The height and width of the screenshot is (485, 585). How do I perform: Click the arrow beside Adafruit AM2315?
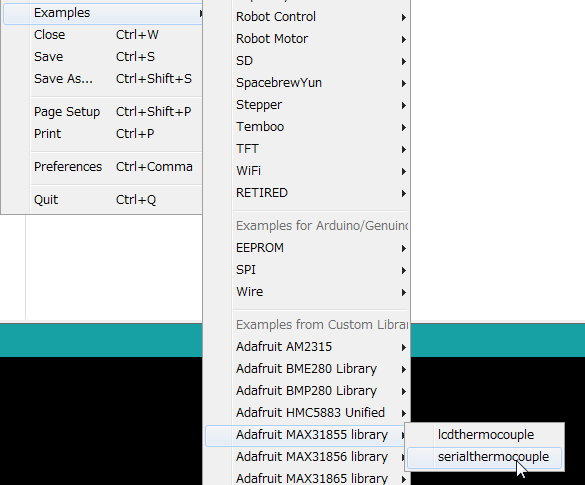tap(404, 348)
